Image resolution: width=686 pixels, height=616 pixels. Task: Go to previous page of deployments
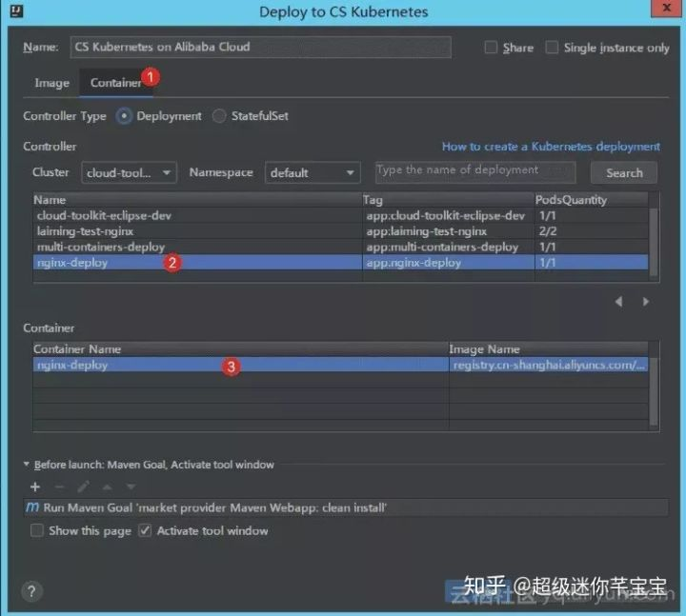tap(618, 302)
